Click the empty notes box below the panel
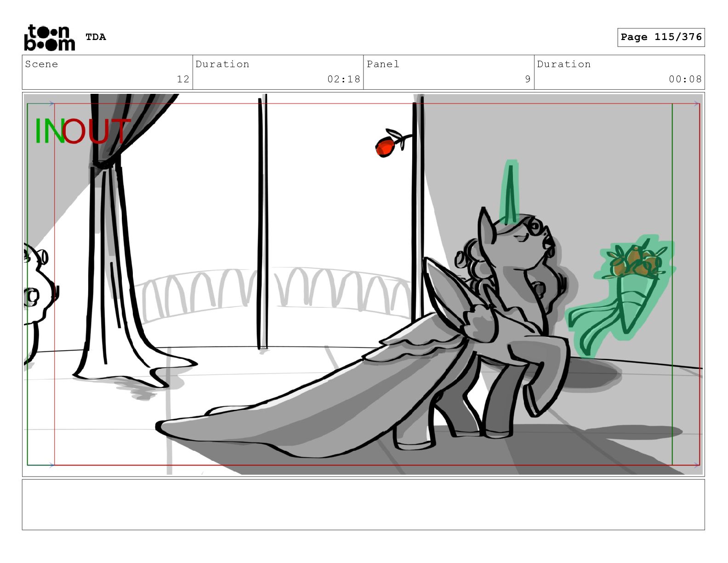This screenshot has width=728, height=563. coord(363,505)
